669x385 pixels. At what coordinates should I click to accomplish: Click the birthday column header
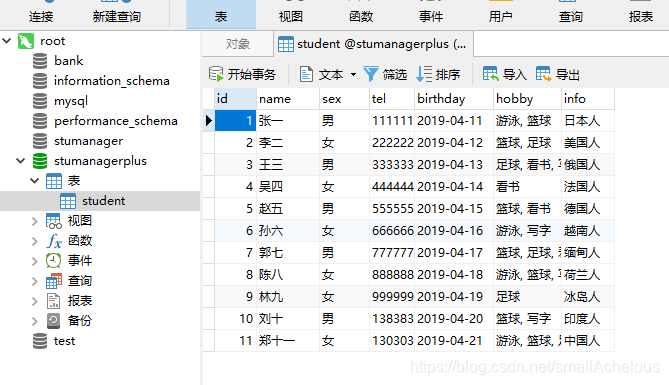pos(454,99)
